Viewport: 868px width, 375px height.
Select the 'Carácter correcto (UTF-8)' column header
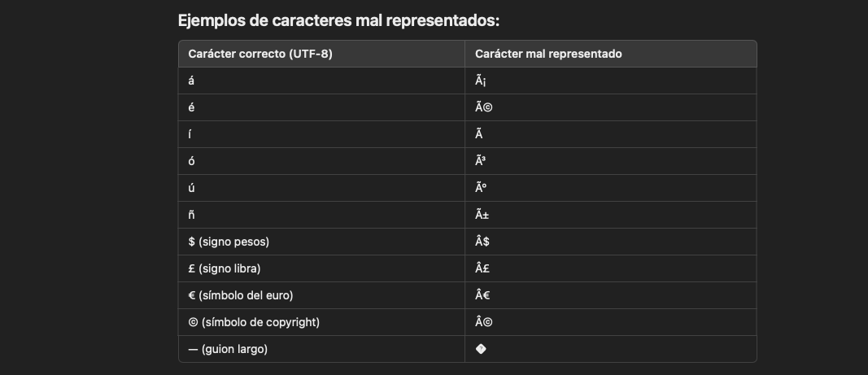[321, 54]
